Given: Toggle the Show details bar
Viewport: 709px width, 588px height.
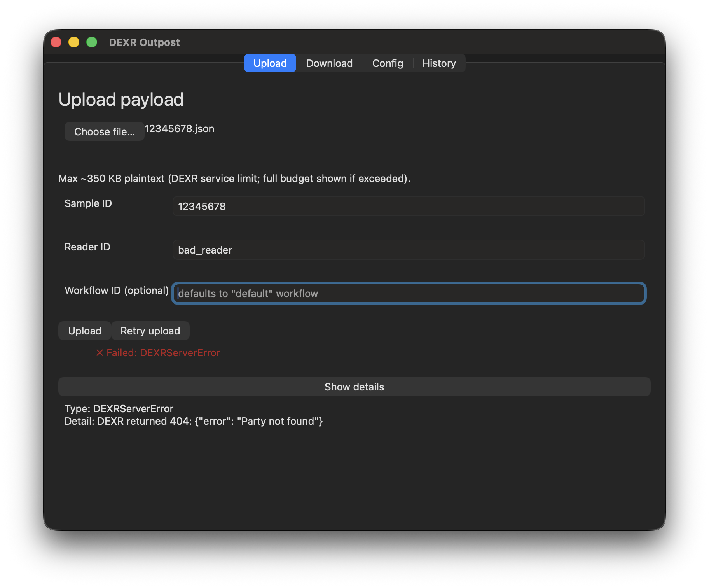Looking at the screenshot, I should [x=354, y=387].
